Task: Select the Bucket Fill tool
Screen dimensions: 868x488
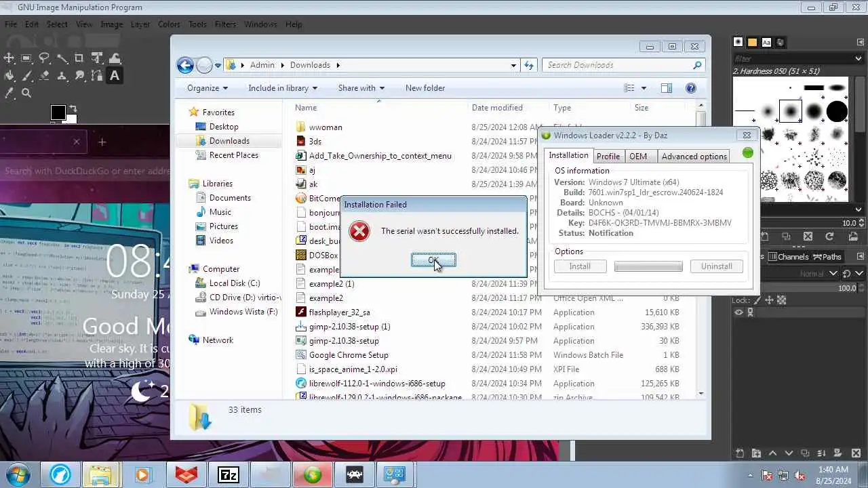Action: point(9,76)
